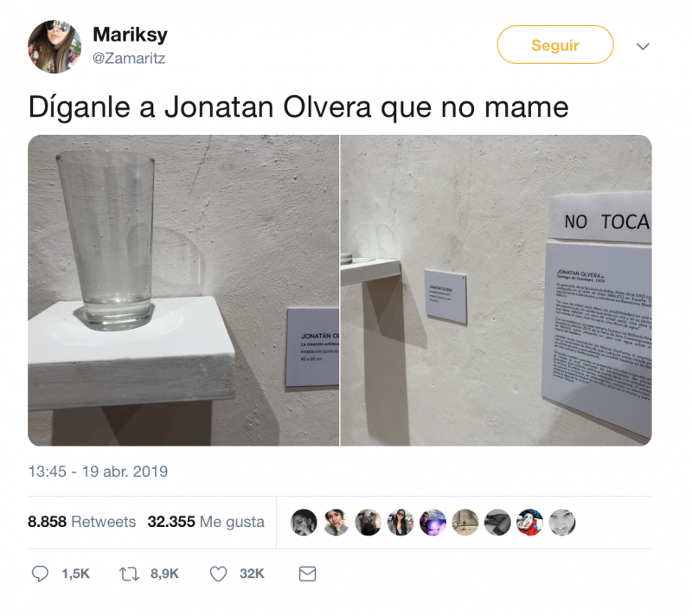Open the purple-toned avatar in likers row

[x=432, y=522]
